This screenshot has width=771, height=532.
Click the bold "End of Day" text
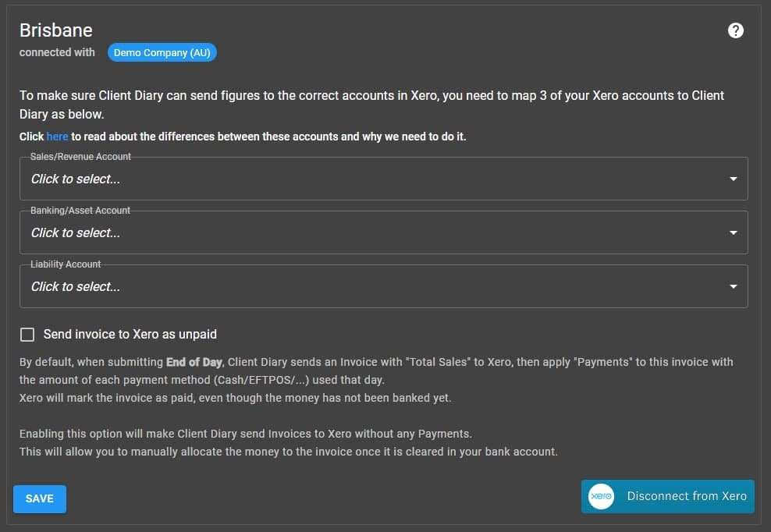point(194,362)
